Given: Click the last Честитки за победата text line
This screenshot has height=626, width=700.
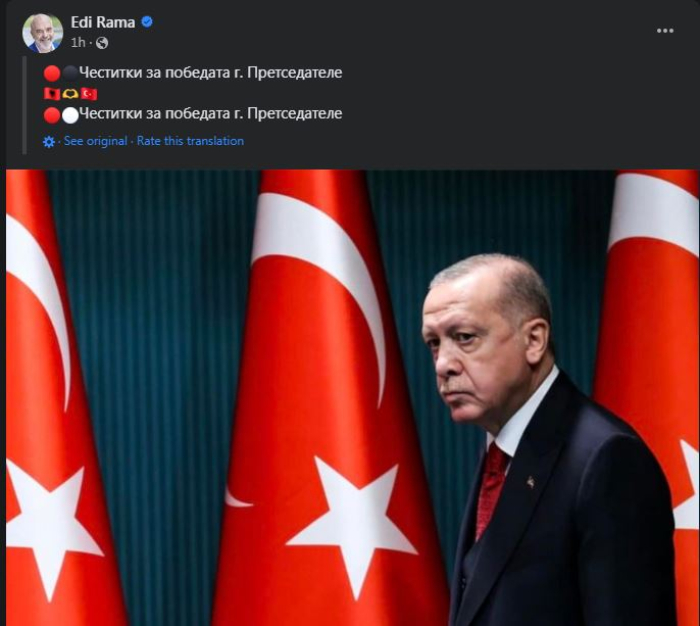Looking at the screenshot, I should point(211,113).
